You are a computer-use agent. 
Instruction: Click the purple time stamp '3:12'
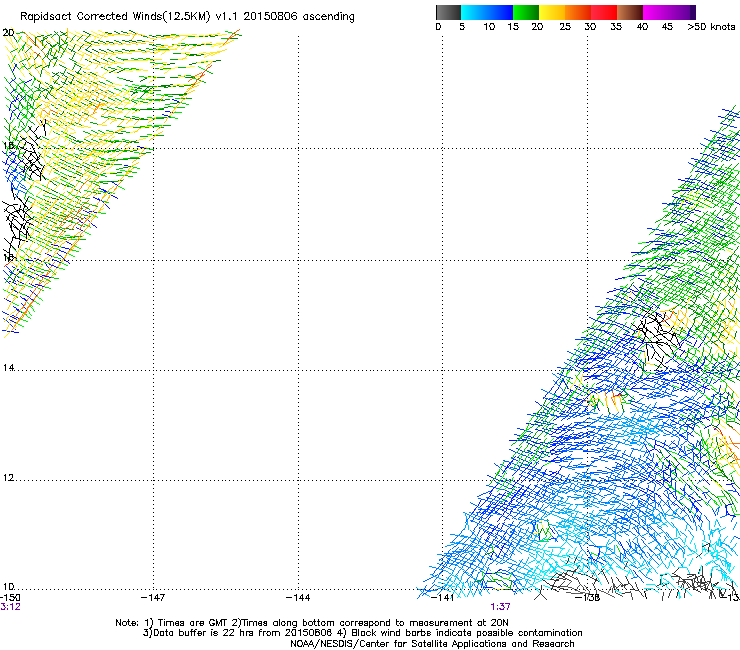pyautogui.click(x=10, y=607)
